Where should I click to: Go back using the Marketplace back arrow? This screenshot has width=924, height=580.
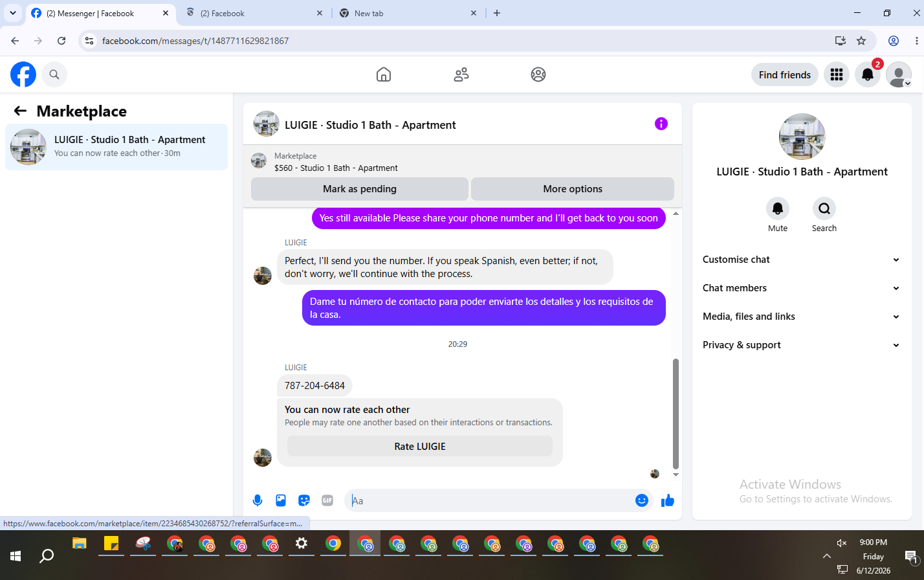tap(20, 111)
